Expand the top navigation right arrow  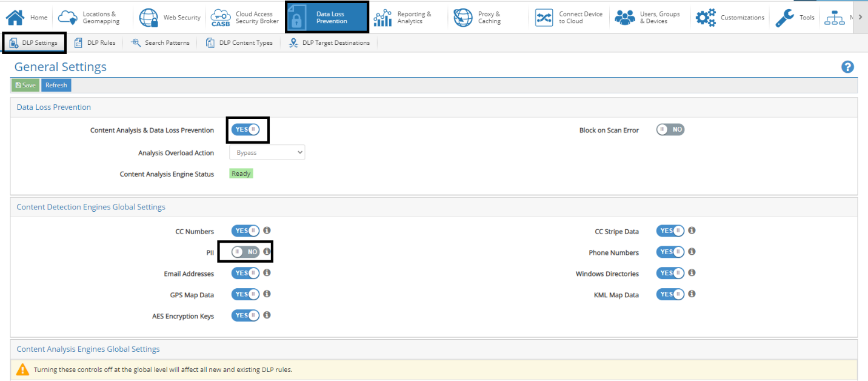click(860, 17)
